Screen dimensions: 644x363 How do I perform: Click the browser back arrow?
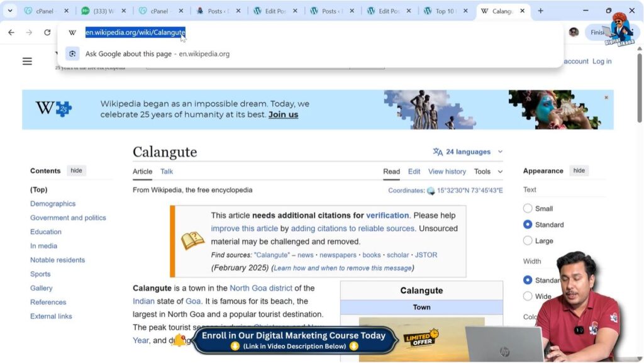click(11, 33)
